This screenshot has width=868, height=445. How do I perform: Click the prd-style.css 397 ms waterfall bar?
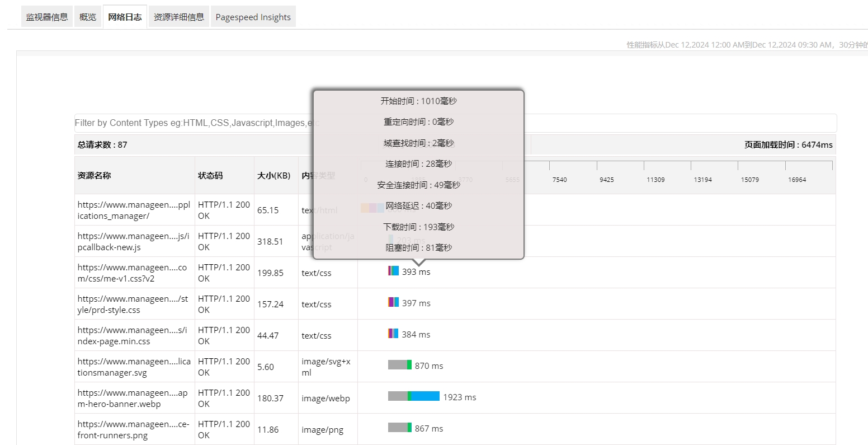click(x=394, y=302)
